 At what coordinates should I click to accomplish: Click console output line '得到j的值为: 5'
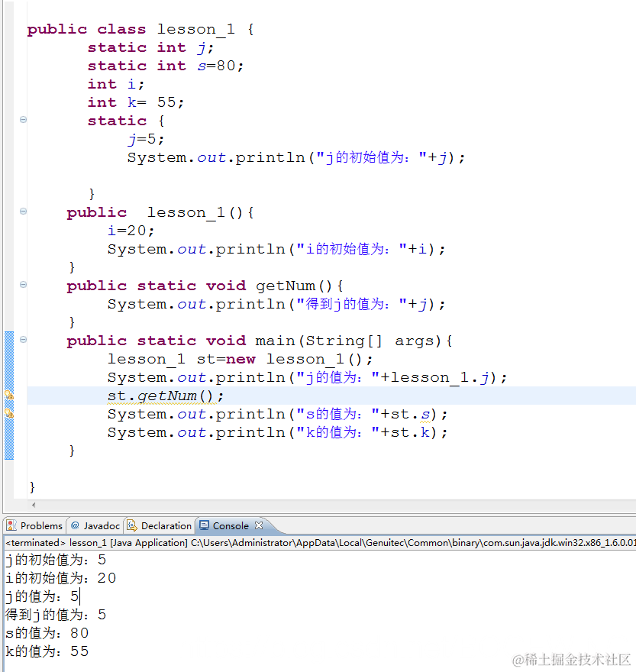click(56, 615)
